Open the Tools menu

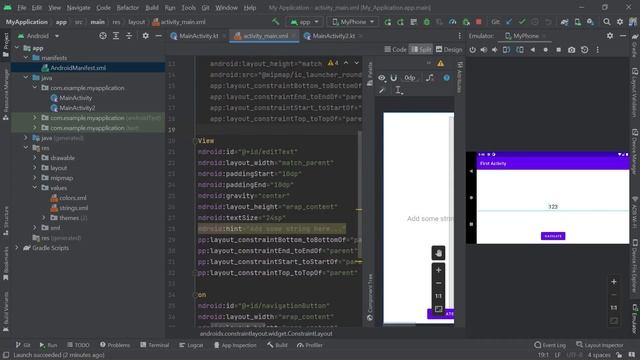click(189, 8)
